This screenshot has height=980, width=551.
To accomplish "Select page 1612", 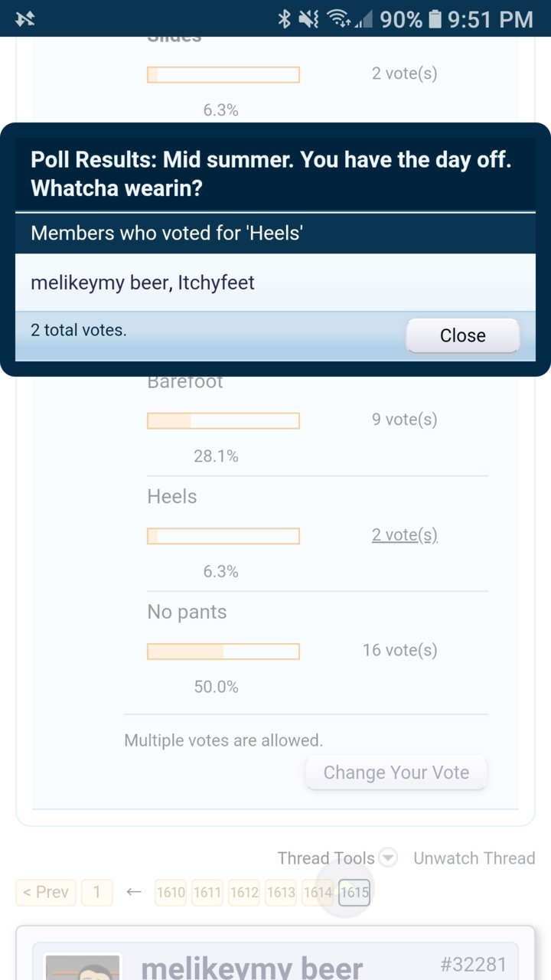I will [x=244, y=892].
